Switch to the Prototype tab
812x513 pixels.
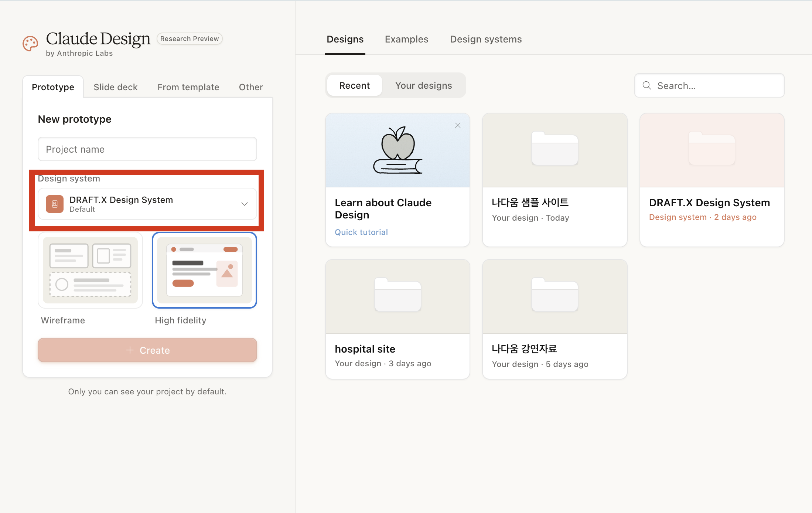tap(53, 87)
